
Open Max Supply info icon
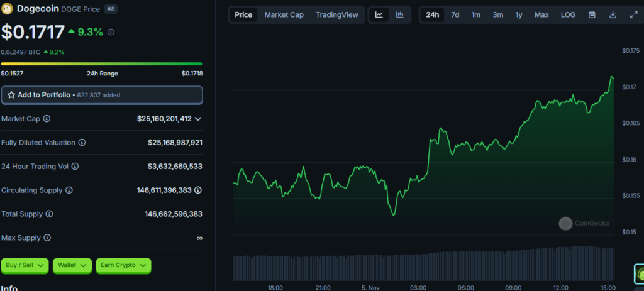click(47, 238)
